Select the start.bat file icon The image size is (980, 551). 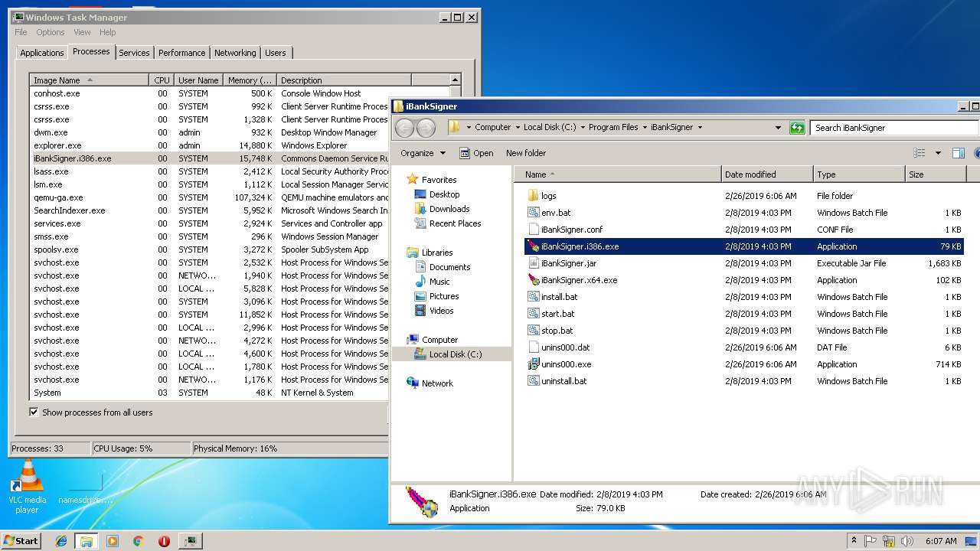(534, 314)
